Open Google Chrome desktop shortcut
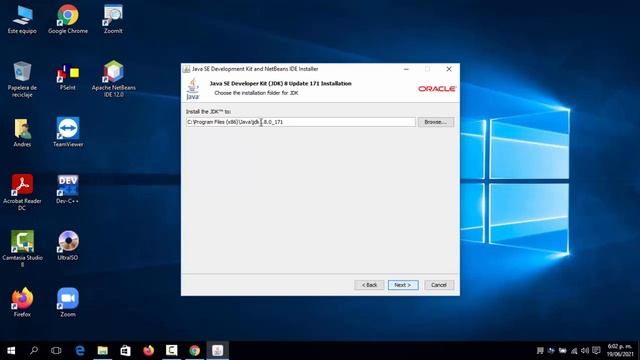 [x=68, y=19]
